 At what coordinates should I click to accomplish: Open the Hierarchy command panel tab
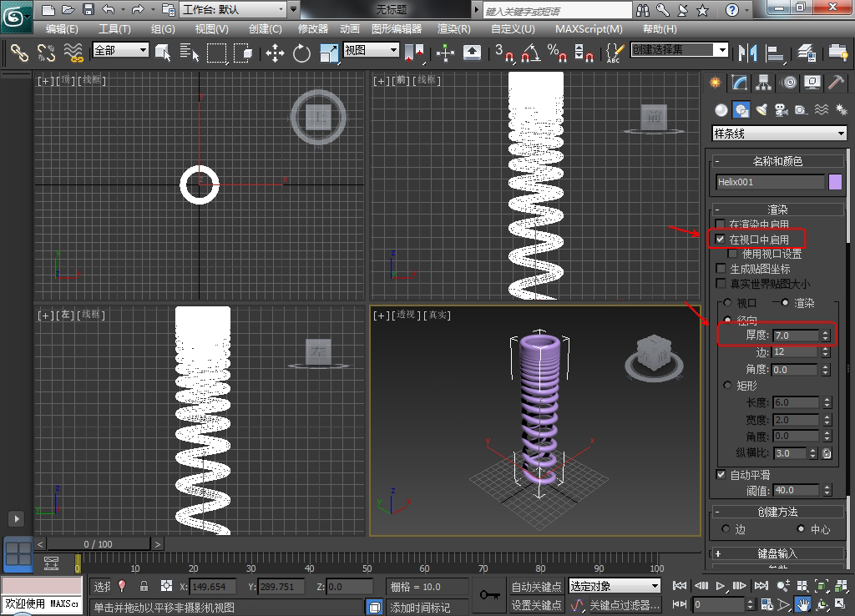click(x=762, y=83)
